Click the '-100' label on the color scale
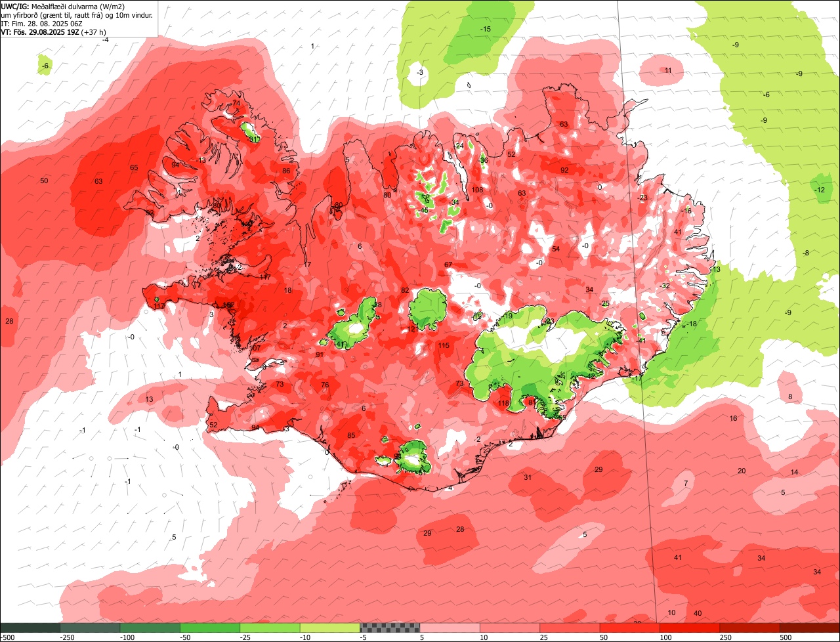This screenshot has height=642, width=840. pyautogui.click(x=127, y=637)
